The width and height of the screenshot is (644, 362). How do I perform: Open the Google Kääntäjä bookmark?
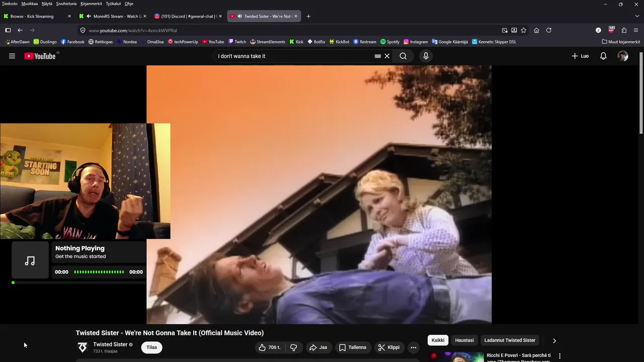click(x=450, y=42)
